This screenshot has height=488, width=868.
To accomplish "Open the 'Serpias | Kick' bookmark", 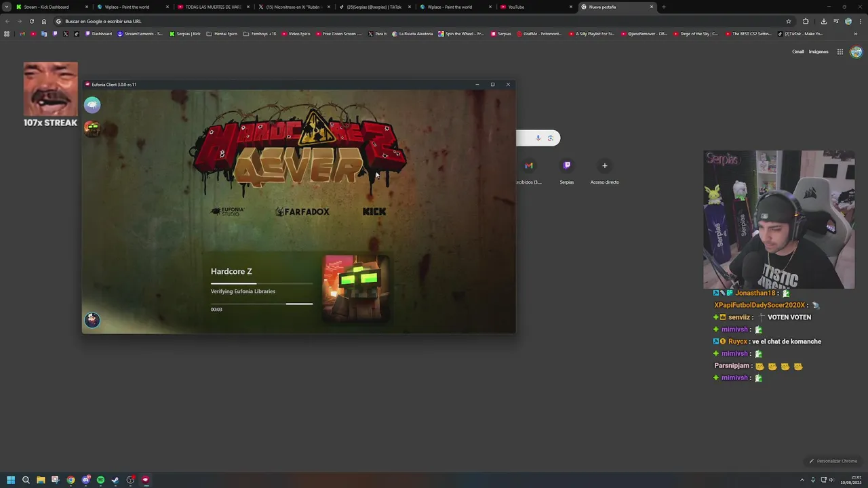I will tap(185, 34).
